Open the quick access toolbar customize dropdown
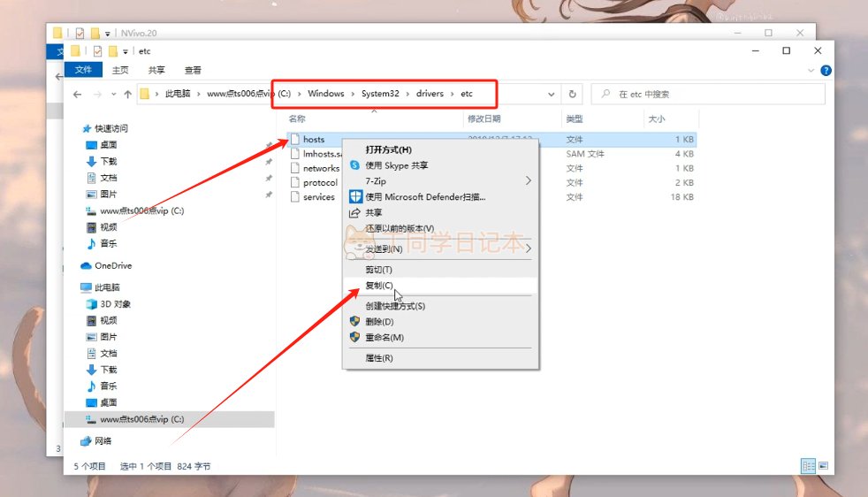This screenshot has width=868, height=497. 126,51
